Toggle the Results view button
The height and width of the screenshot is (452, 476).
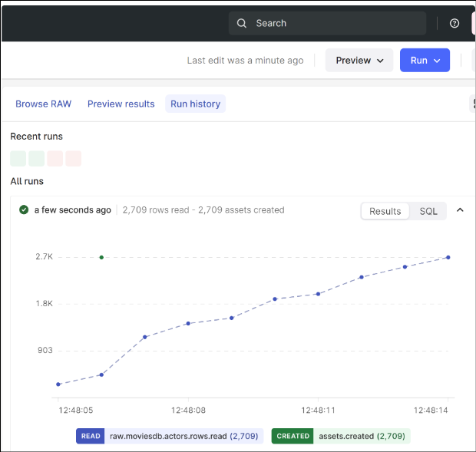[x=385, y=211]
